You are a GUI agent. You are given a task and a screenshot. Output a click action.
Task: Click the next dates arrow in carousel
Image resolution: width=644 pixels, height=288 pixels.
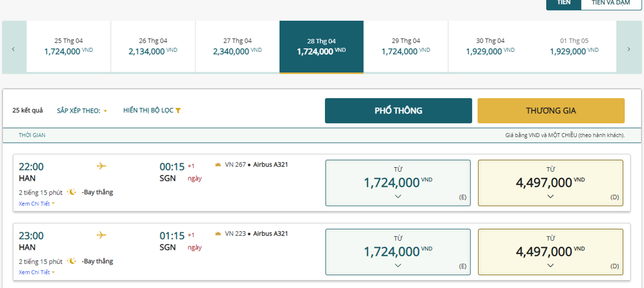click(629, 49)
